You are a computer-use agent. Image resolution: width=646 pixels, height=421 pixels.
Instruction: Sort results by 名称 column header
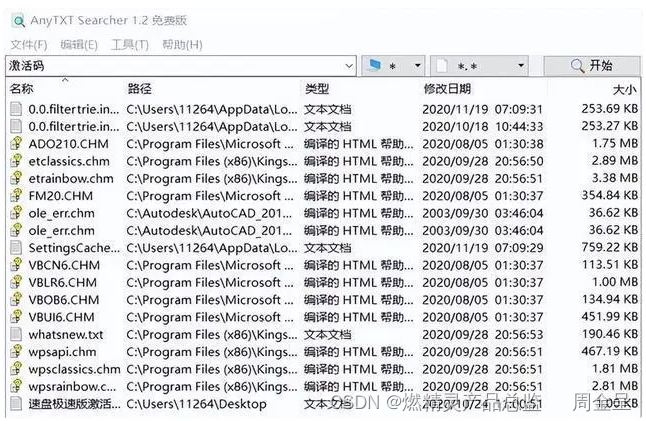(x=22, y=89)
